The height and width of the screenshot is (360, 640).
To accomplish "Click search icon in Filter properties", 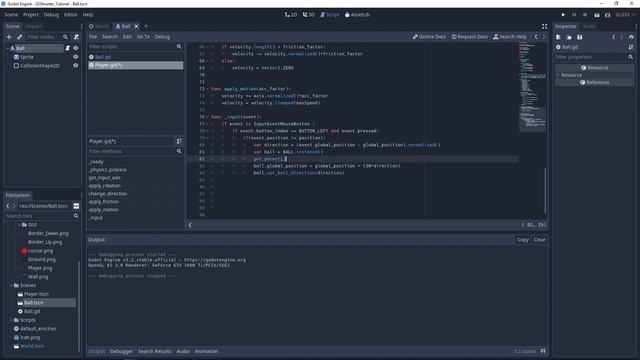I will (x=631, y=57).
